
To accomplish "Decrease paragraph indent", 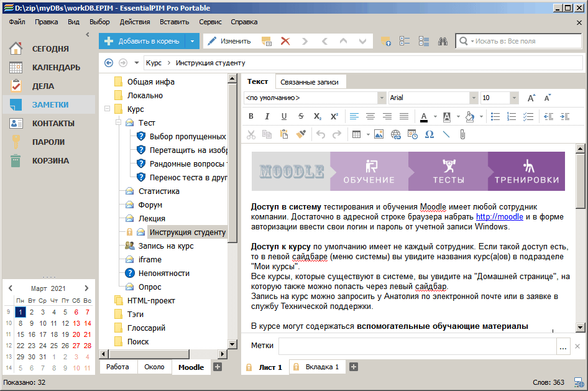I will [549, 117].
